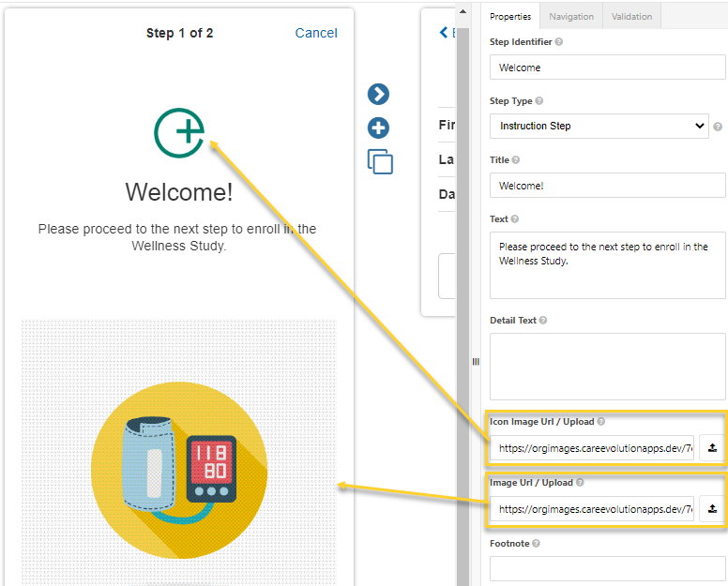Click help icon beside Title label

pyautogui.click(x=516, y=160)
